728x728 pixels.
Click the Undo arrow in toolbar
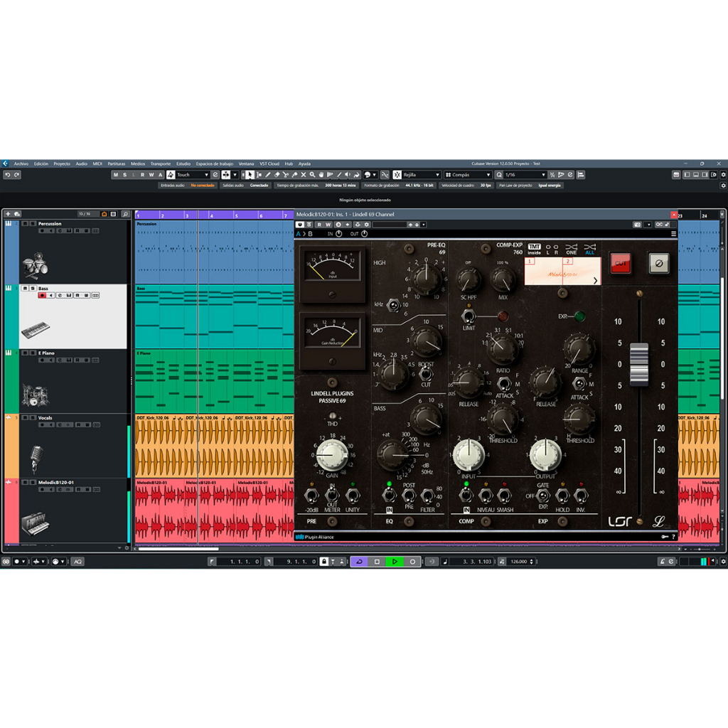point(8,175)
